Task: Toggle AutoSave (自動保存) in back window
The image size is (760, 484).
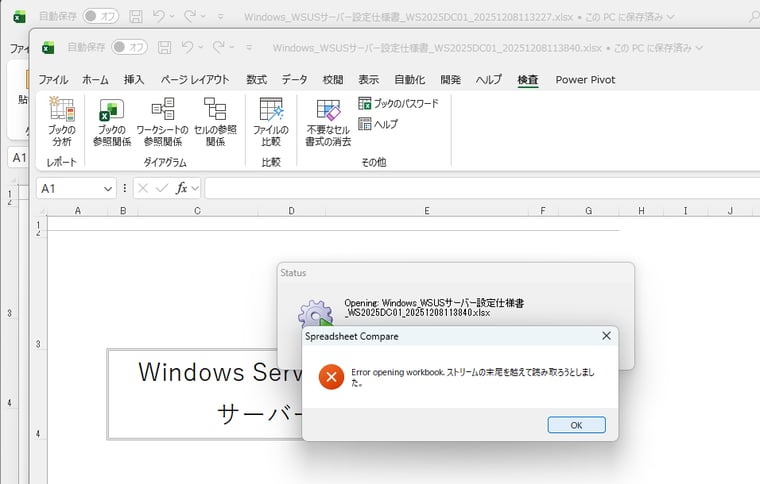Action: click(x=100, y=16)
